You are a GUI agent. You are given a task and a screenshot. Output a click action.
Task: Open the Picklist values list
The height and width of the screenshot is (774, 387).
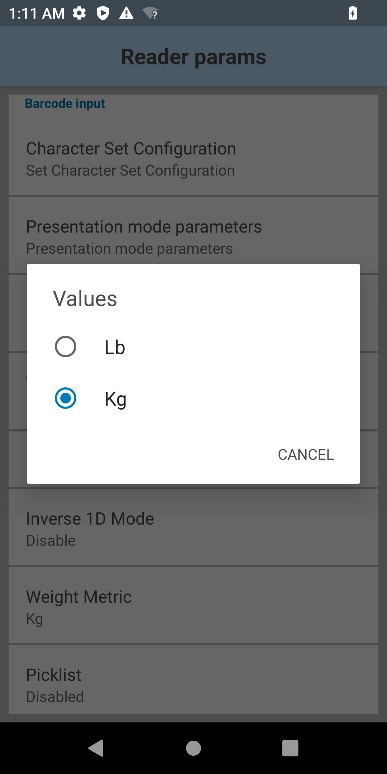(x=194, y=684)
